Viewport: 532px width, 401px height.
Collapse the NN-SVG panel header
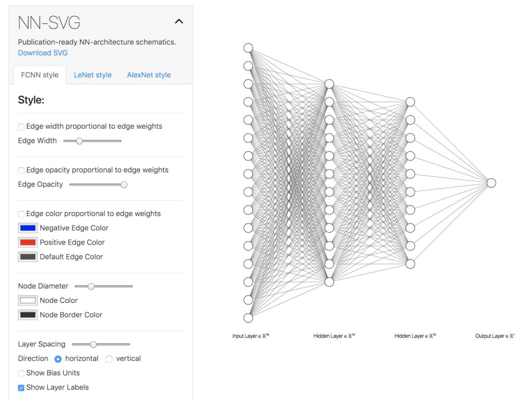click(x=179, y=21)
